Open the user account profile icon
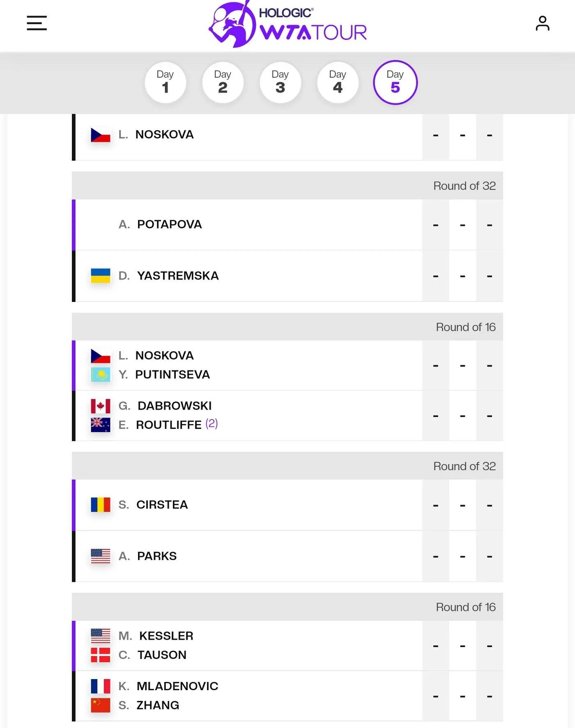This screenshot has width=575, height=728. (x=542, y=23)
